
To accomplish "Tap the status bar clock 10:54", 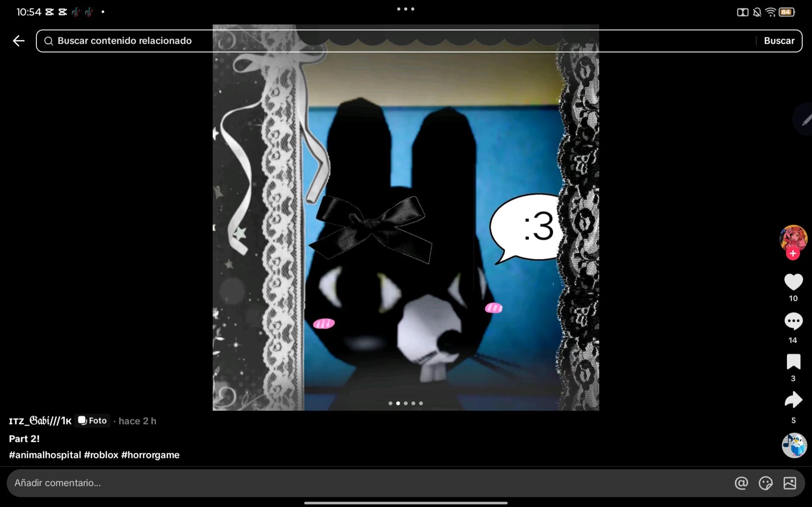I will click(x=29, y=12).
